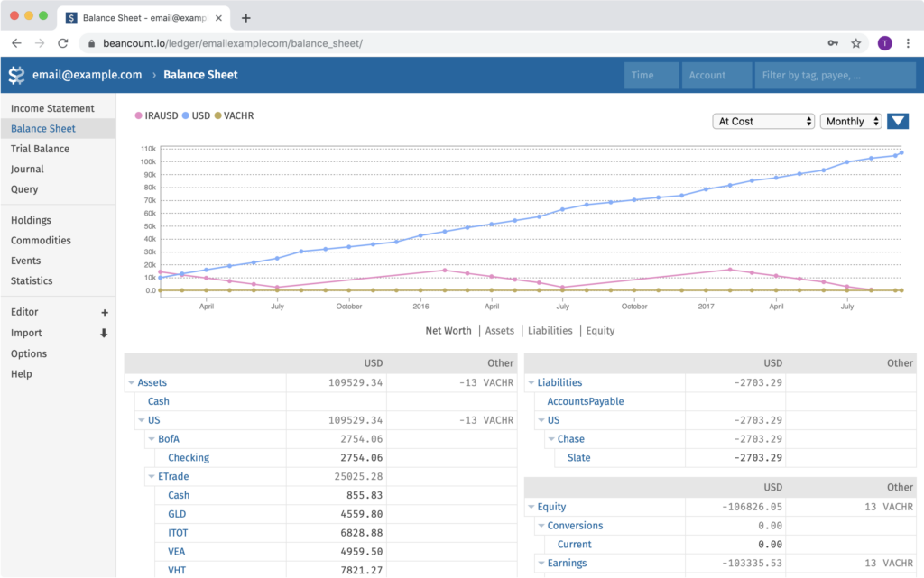Screen dimensions: 924x578
Task: Open the At Cost dropdown
Action: pos(762,121)
